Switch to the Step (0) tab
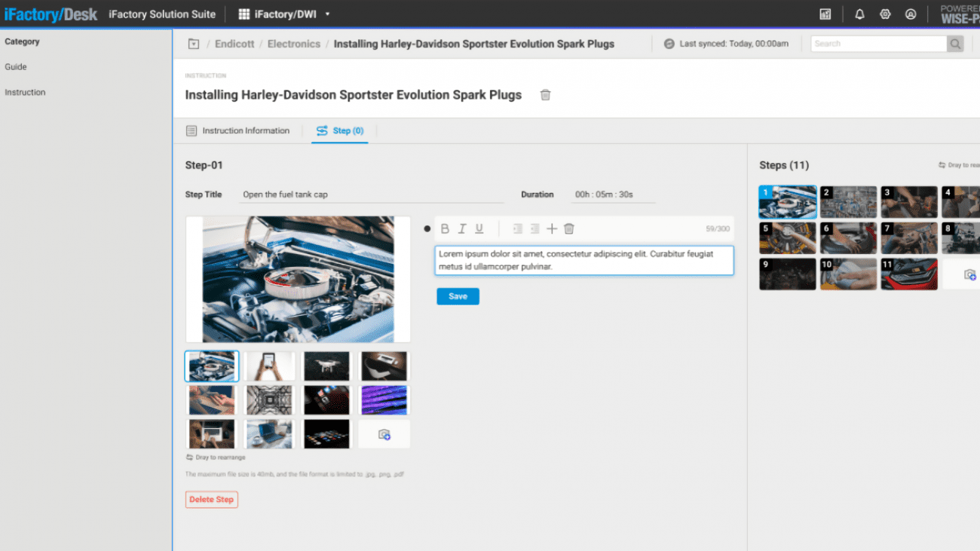 (x=340, y=130)
